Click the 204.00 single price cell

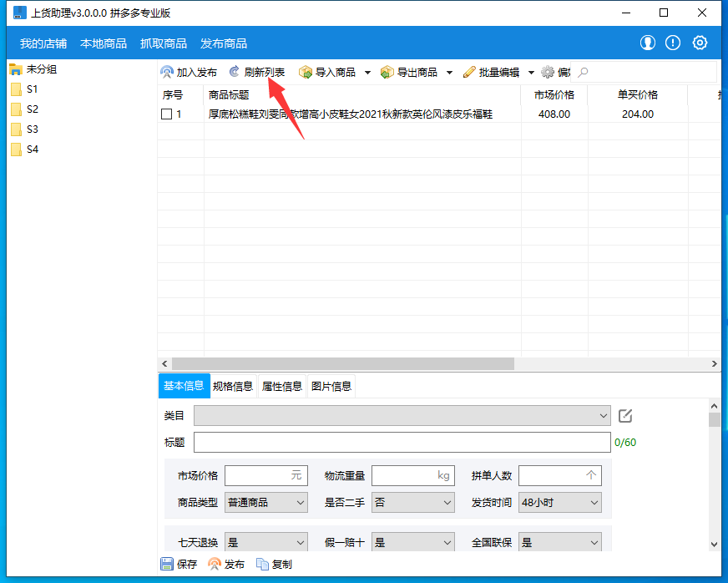point(638,114)
